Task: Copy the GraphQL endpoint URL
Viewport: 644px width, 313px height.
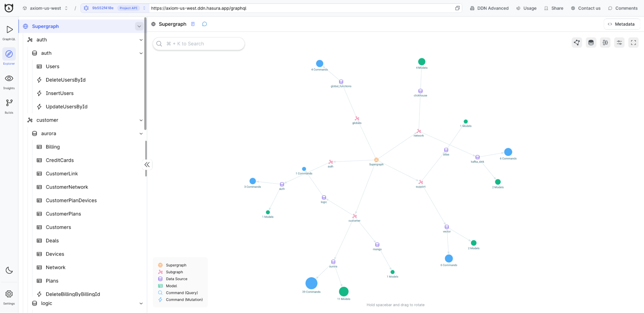Action: pos(457,8)
